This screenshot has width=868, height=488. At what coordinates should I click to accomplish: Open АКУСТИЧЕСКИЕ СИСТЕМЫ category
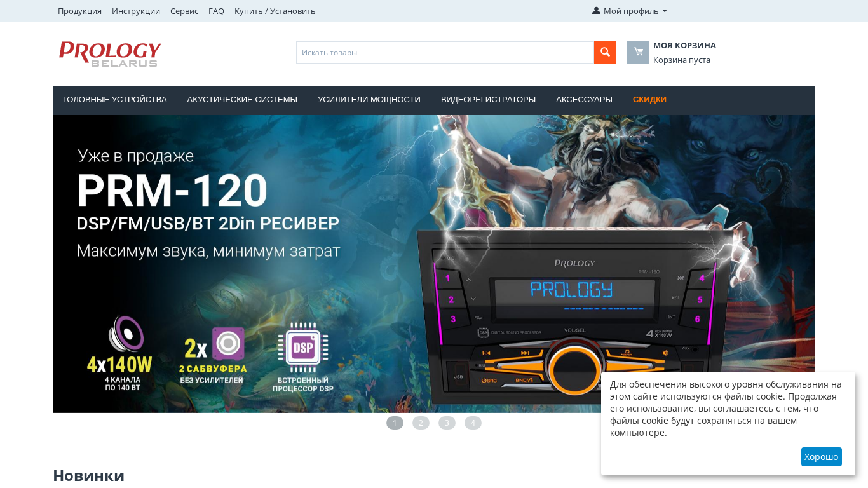242,100
